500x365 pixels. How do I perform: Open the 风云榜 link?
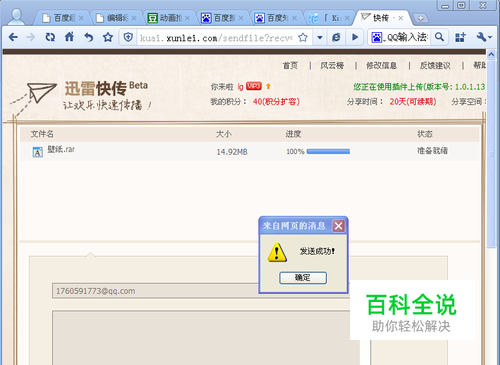coord(332,65)
